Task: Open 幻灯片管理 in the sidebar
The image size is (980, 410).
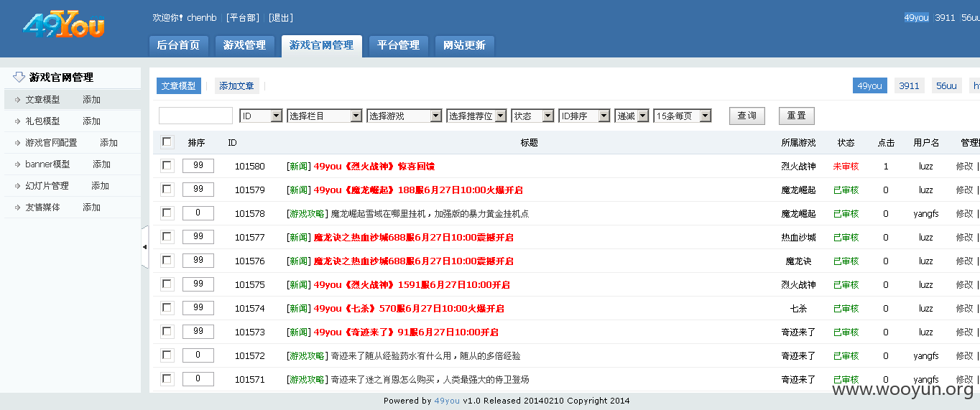Action: pos(47,186)
